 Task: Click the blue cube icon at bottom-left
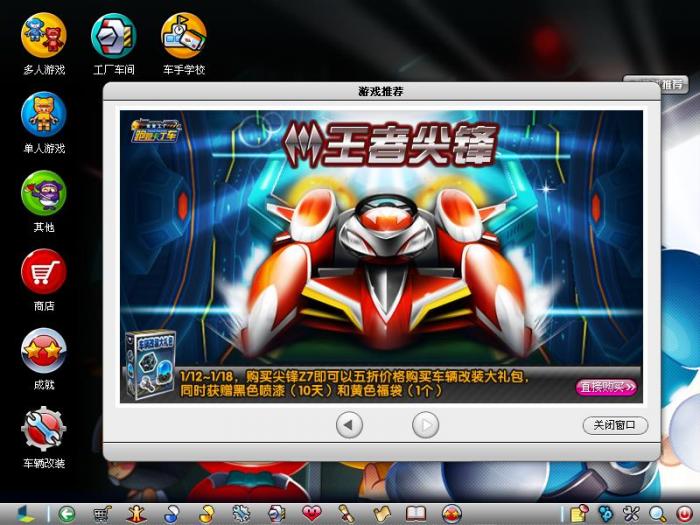[25, 514]
